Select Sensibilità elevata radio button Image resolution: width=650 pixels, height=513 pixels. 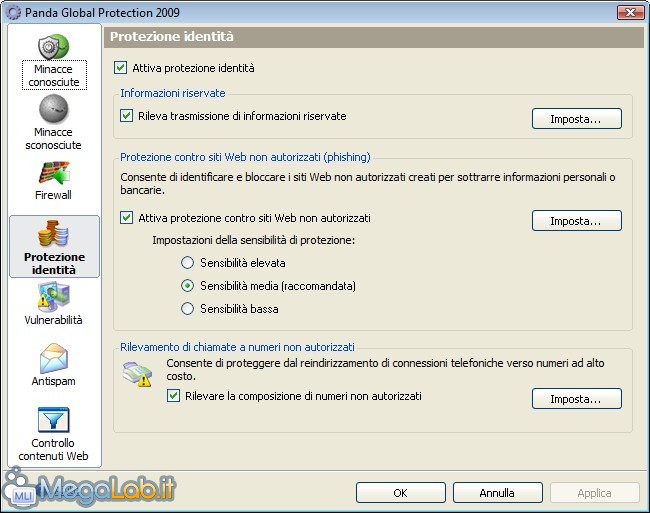point(187,263)
